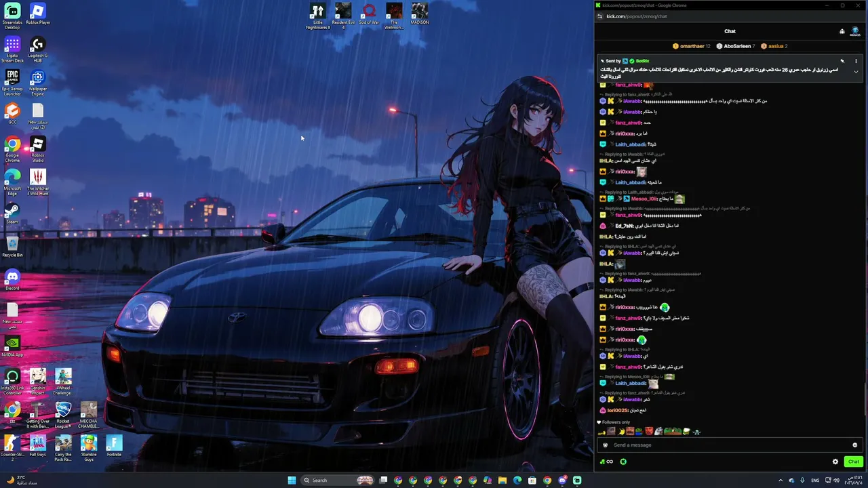Select the Counter-Strike 2 desktop icon
The height and width of the screenshot is (488, 868).
point(12,448)
